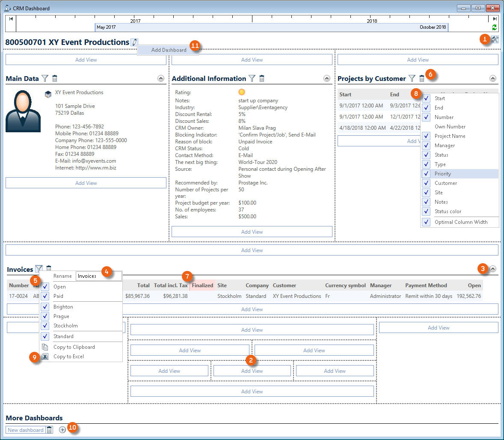Open the Main Data filter funnel

tap(45, 78)
